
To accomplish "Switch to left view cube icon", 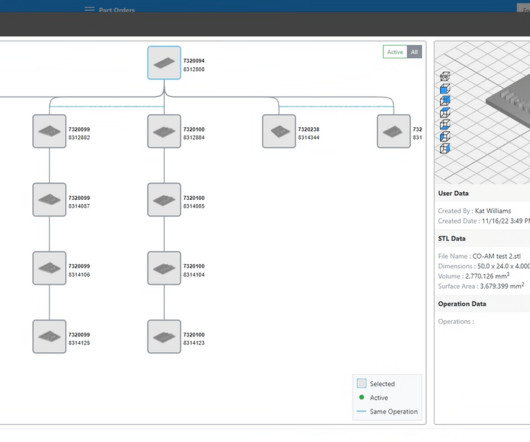I will 445,137.
